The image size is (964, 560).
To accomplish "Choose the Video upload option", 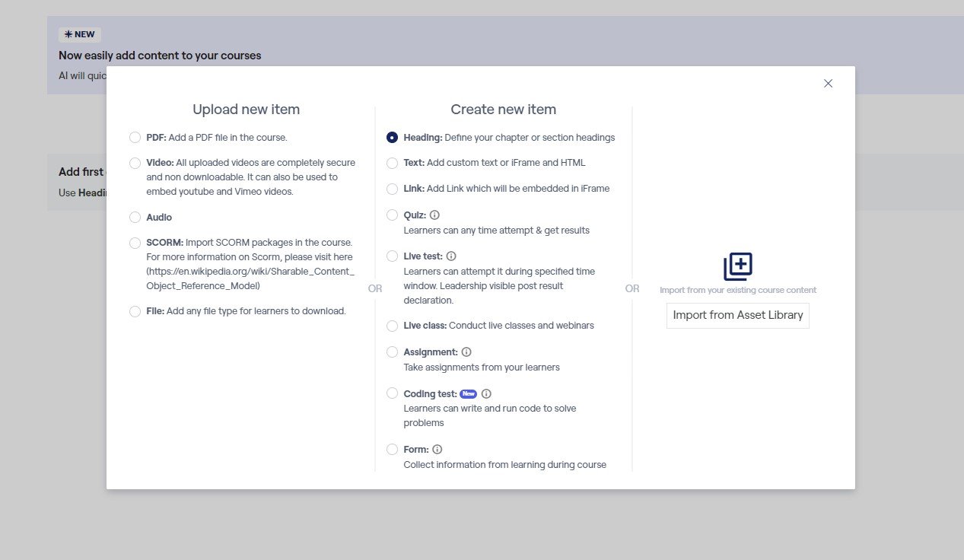I will 135,163.
